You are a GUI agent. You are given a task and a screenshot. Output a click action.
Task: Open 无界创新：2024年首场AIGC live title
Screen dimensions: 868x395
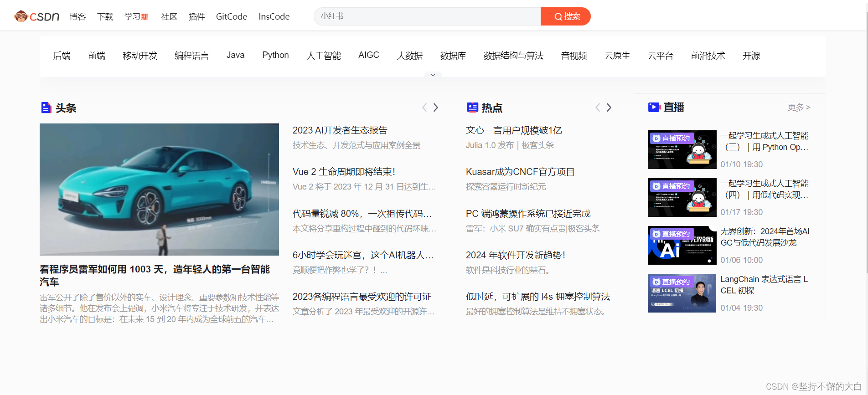765,237
